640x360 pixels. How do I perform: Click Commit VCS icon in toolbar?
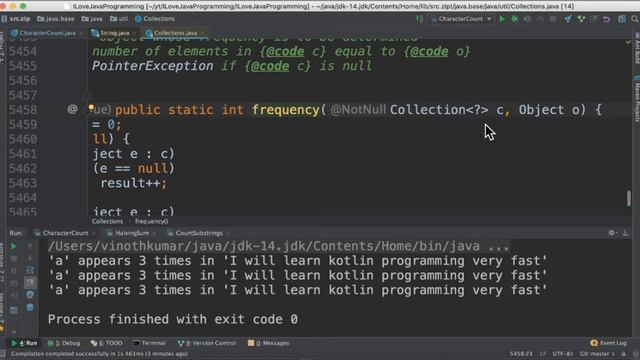[x=581, y=19]
